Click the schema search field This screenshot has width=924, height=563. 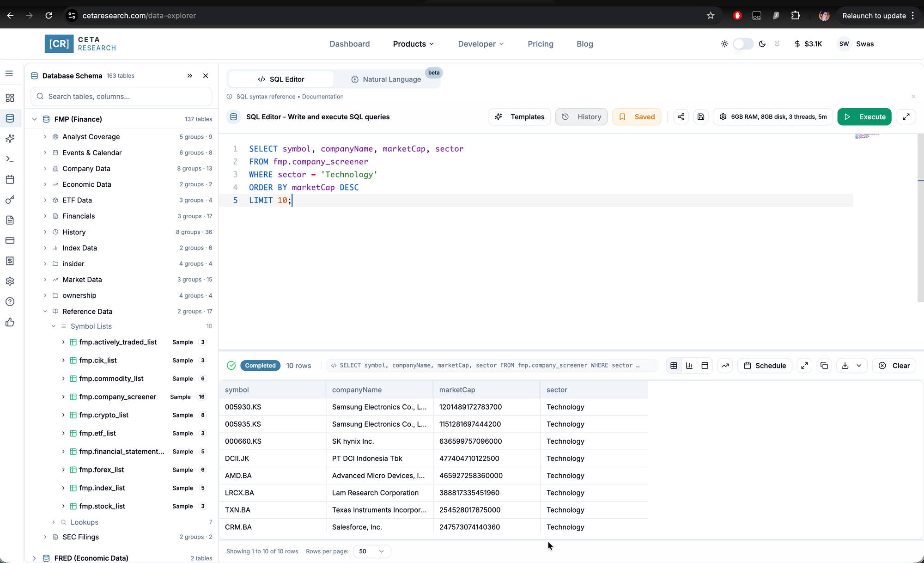pos(121,97)
